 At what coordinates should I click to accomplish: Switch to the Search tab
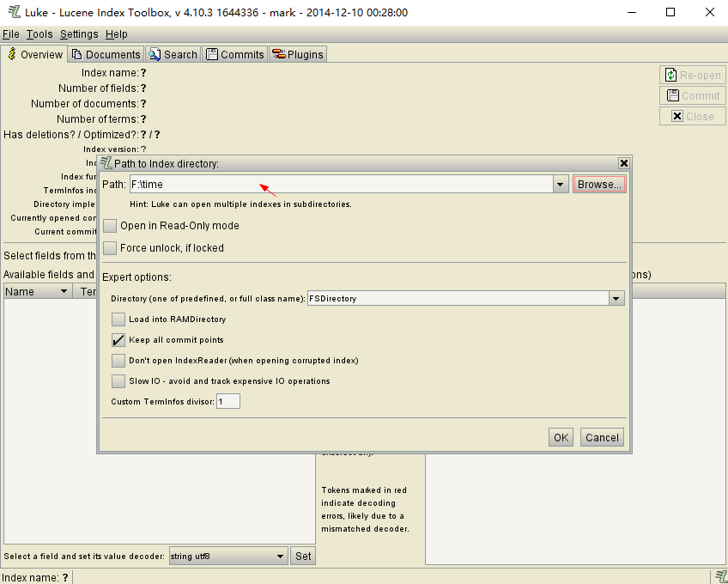click(x=173, y=54)
